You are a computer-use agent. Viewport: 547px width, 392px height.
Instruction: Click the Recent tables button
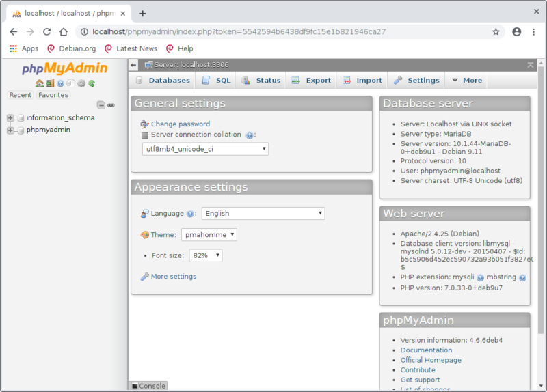tap(21, 95)
